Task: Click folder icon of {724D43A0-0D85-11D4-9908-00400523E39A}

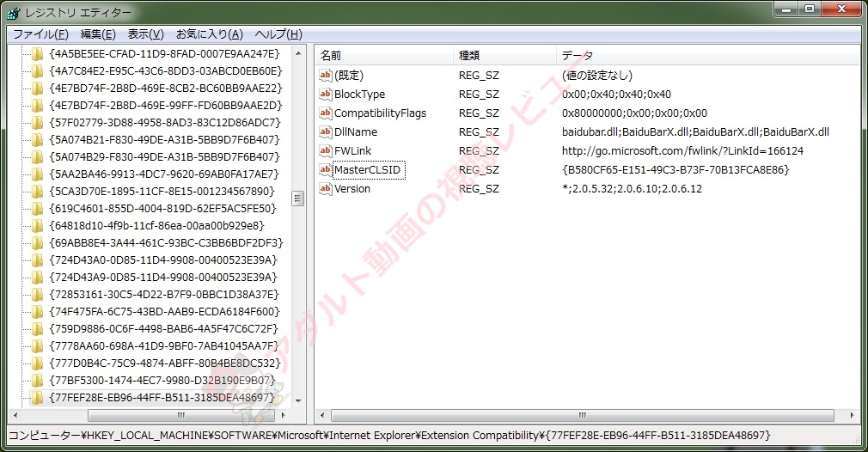Action: tap(37, 260)
